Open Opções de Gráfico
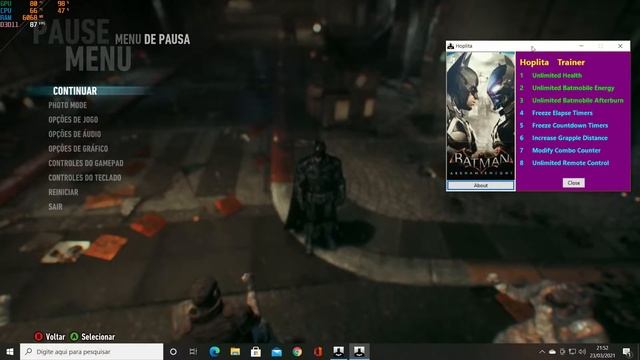The width and height of the screenshot is (640, 360). (78, 149)
